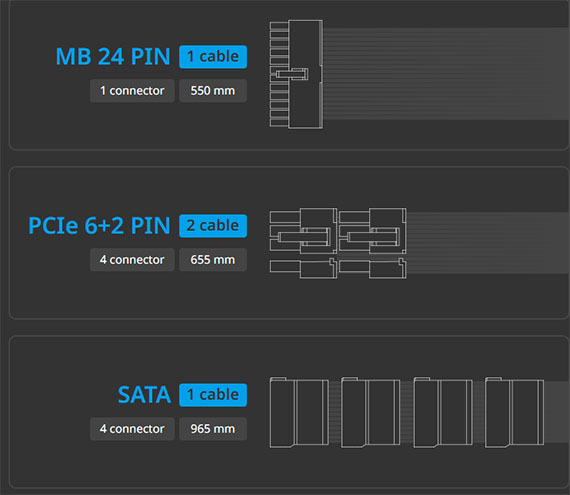Screen dimensions: 570x495
Task: Select the 1 cable badge beside MB 24 PIN
Action: (213, 57)
